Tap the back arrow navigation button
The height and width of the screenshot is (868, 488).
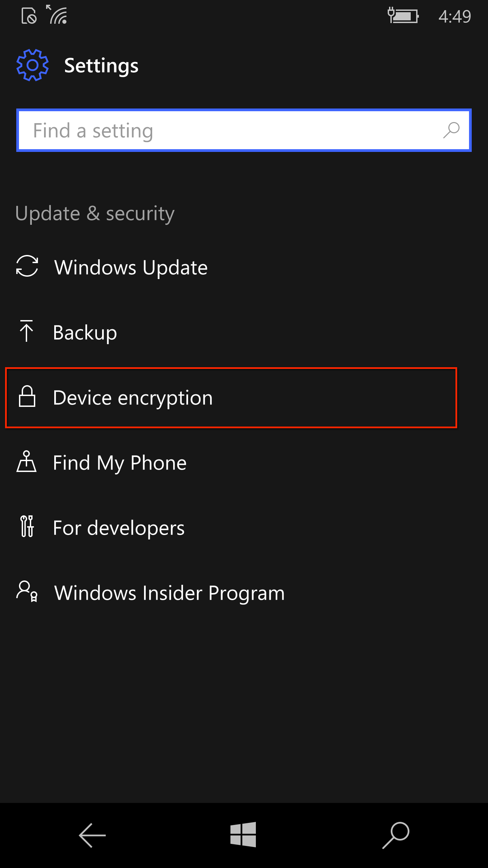click(x=92, y=835)
